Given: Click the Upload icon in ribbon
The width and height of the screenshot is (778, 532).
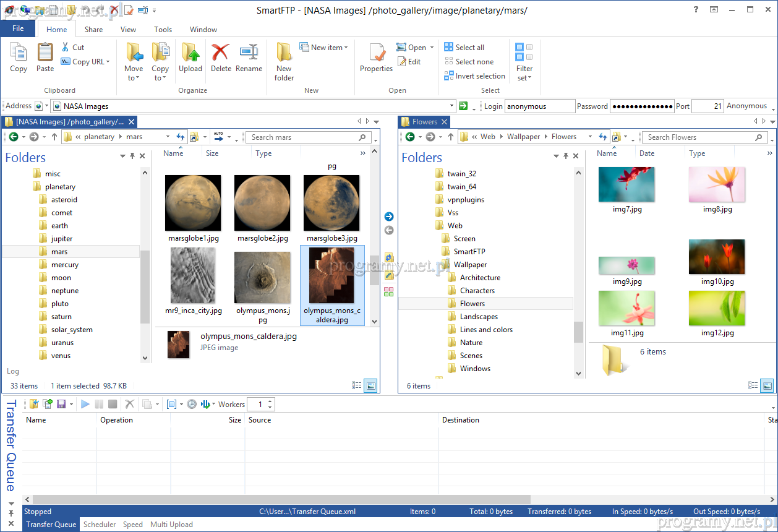Looking at the screenshot, I should point(190,58).
